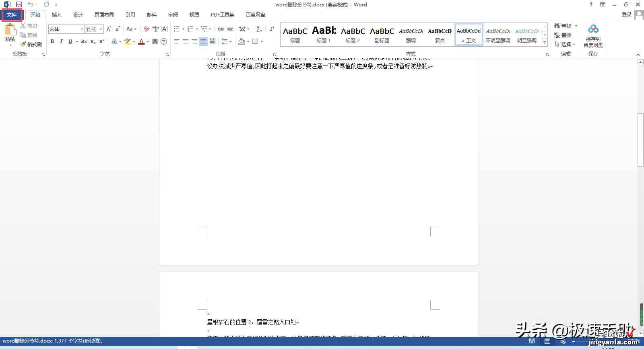
Task: Open the borders tool
Action: point(255,41)
